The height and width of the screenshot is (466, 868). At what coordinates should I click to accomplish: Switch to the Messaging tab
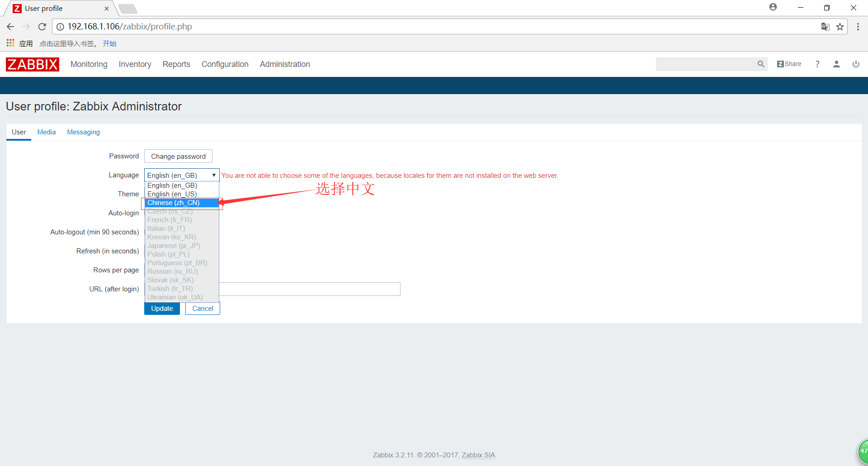point(84,132)
